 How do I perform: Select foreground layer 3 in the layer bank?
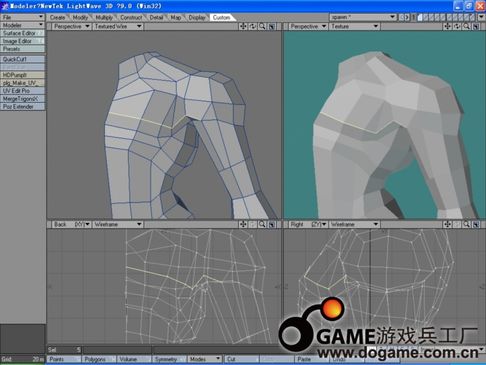point(431,17)
